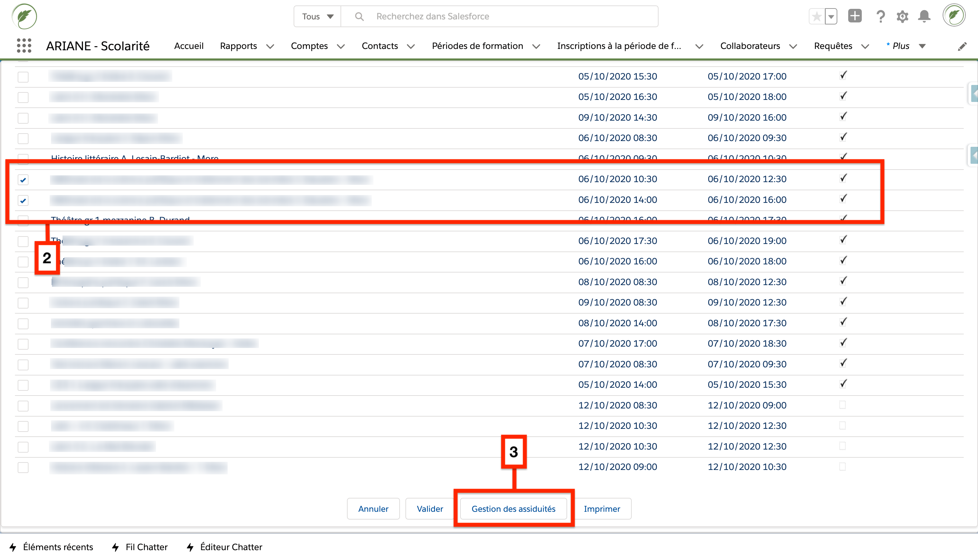The height and width of the screenshot is (560, 978).
Task: Open the App Launcher grid icon
Action: pyautogui.click(x=24, y=46)
